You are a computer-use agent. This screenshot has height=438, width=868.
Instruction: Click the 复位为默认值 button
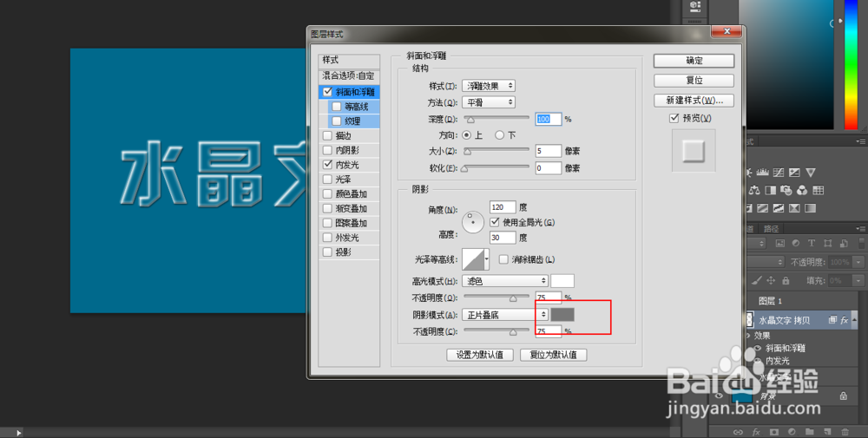(554, 355)
